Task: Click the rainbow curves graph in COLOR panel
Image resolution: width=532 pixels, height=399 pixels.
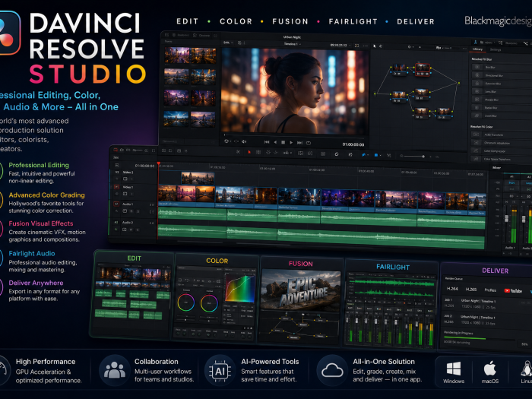Action: 240,288
